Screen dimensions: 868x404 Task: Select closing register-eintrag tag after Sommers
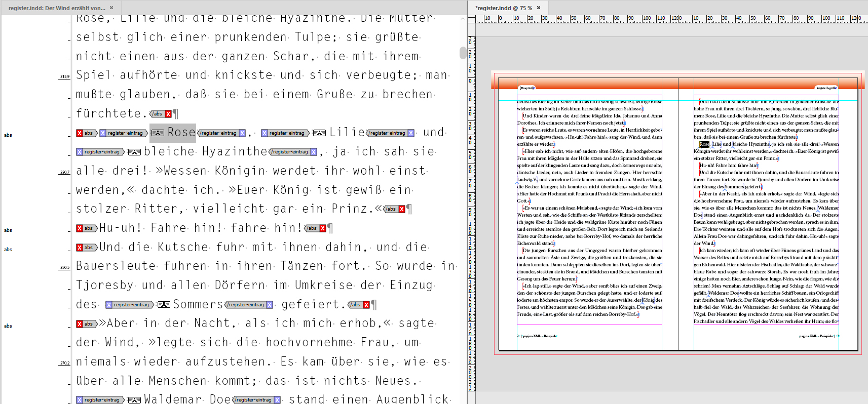click(249, 305)
